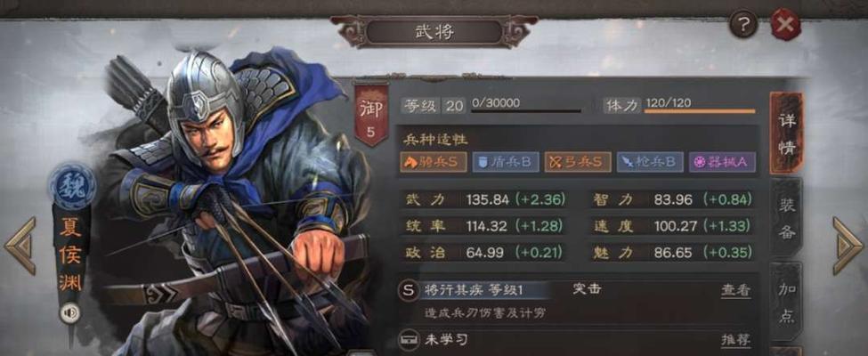Viewport: 868px width, 356px height.
Task: Select the 枪兵B troop type
Action: coord(651,162)
